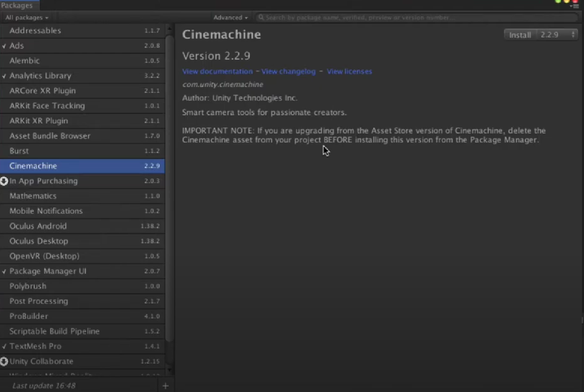The width and height of the screenshot is (584, 392).
Task: Select the Oculus Android package
Action: click(82, 226)
